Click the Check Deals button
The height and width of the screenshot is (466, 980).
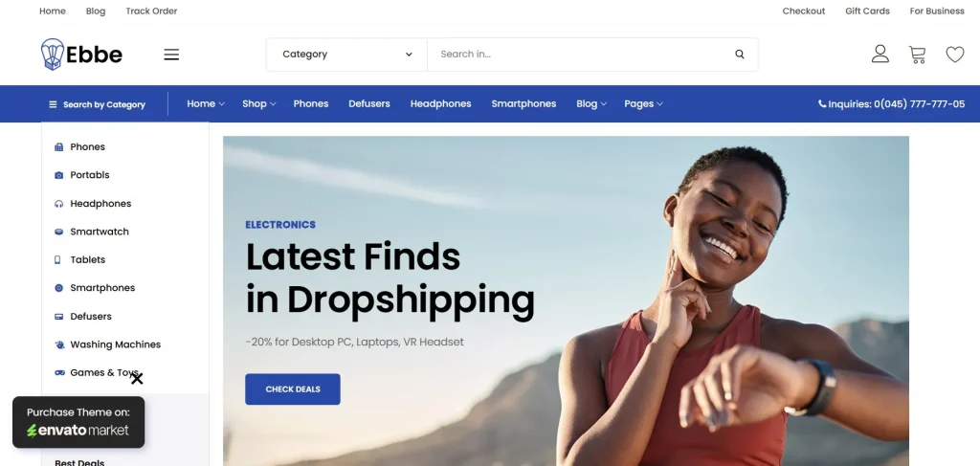point(293,389)
